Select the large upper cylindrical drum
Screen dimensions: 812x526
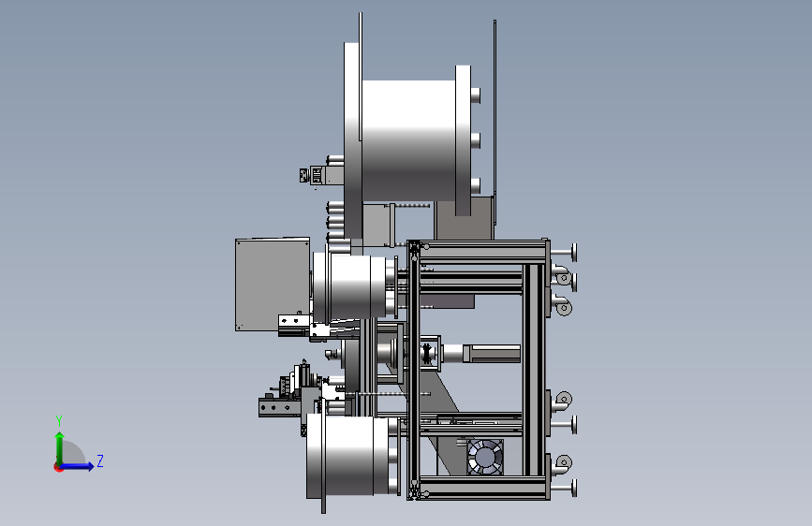pos(408,139)
